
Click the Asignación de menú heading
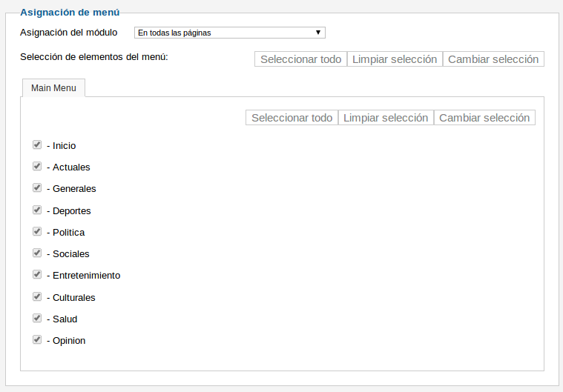(70, 12)
